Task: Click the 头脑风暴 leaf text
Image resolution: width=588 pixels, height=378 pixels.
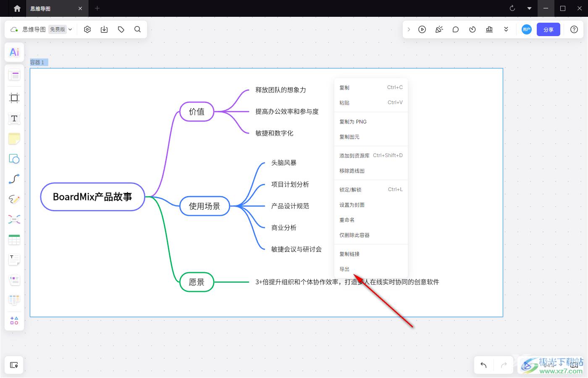Action: 284,163
